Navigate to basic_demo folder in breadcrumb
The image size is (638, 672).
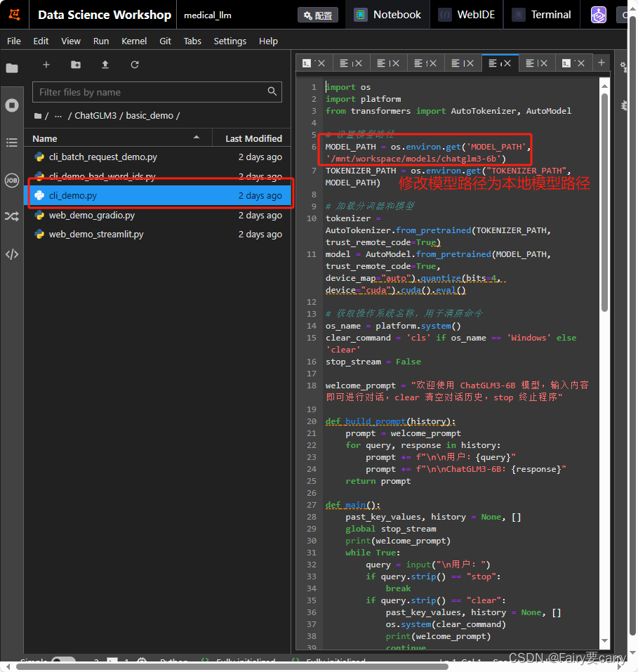click(x=149, y=116)
